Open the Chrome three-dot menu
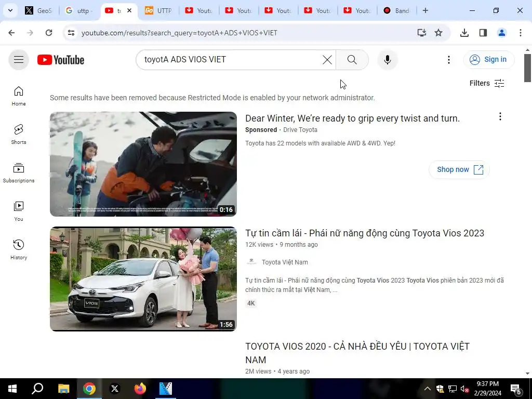This screenshot has width=532, height=399. (x=521, y=33)
